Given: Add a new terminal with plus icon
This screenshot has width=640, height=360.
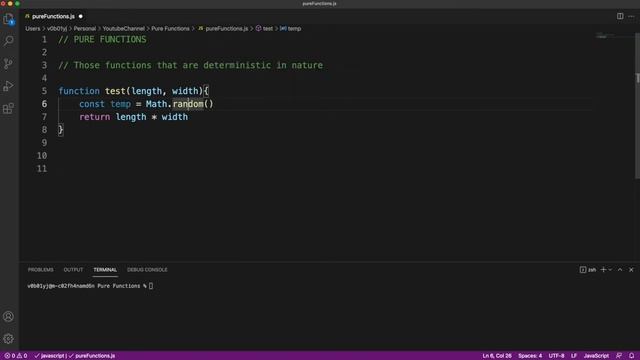Looking at the screenshot, I should tap(603, 270).
